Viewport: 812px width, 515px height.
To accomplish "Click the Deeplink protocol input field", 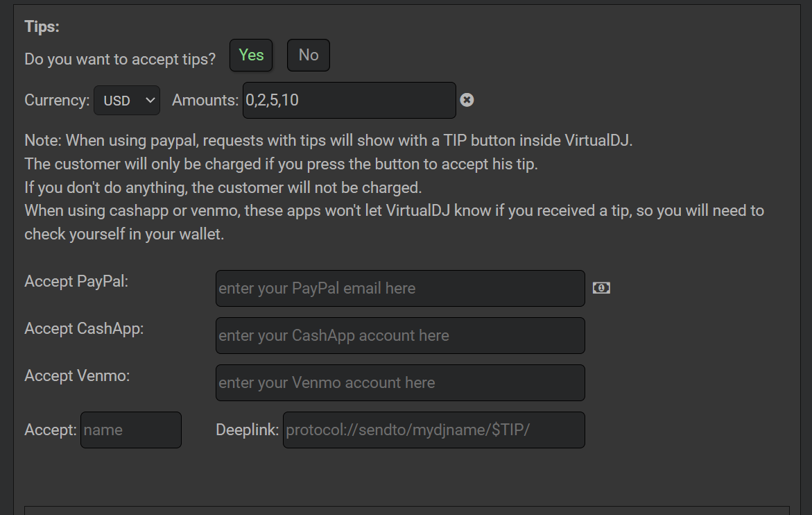I will click(x=434, y=430).
